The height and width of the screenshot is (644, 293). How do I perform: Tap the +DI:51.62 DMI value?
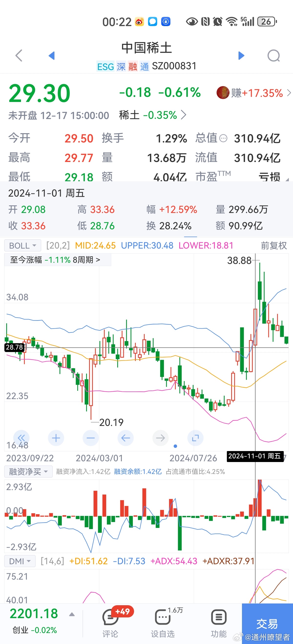point(89,561)
